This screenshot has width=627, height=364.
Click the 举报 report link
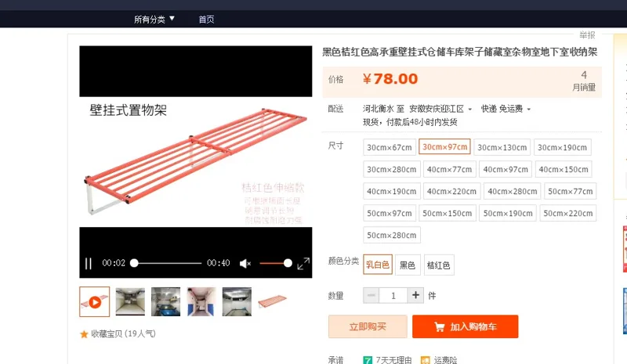click(x=587, y=35)
